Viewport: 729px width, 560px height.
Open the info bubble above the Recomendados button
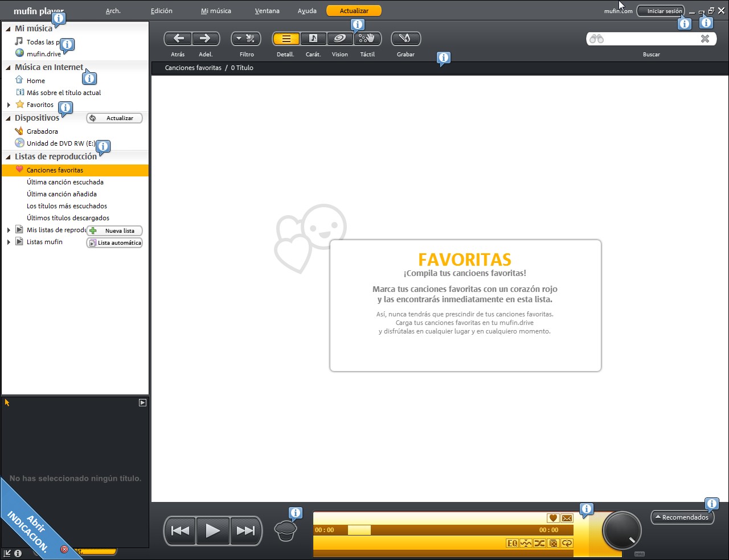[712, 504]
